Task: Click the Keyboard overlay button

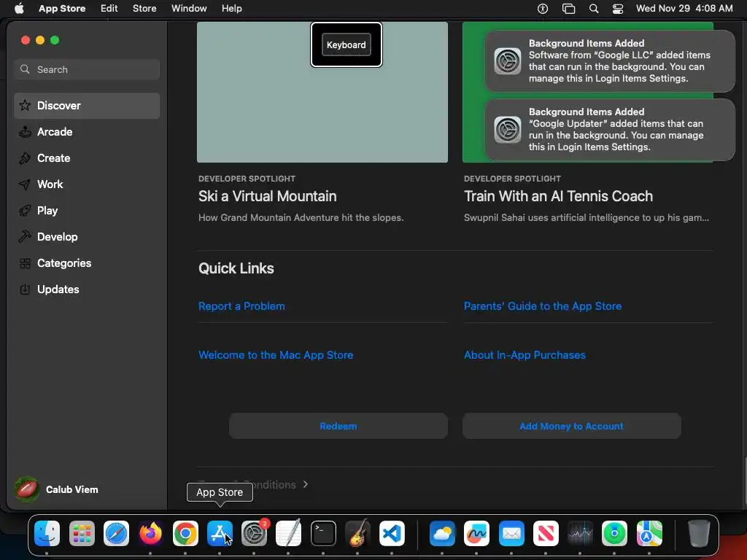Action: tap(347, 44)
